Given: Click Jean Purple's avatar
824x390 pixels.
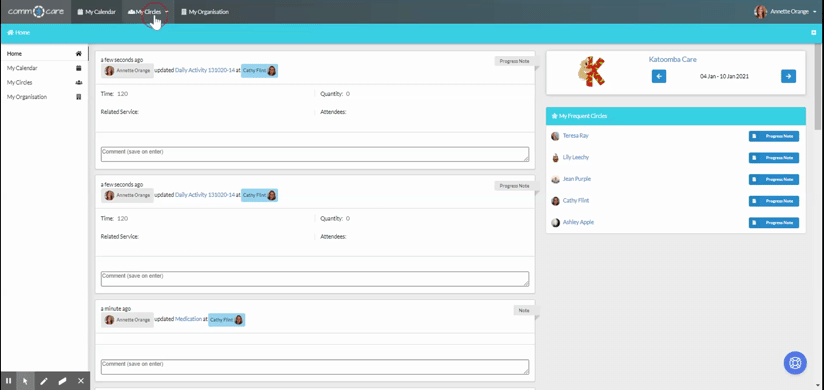Looking at the screenshot, I should 555,179.
